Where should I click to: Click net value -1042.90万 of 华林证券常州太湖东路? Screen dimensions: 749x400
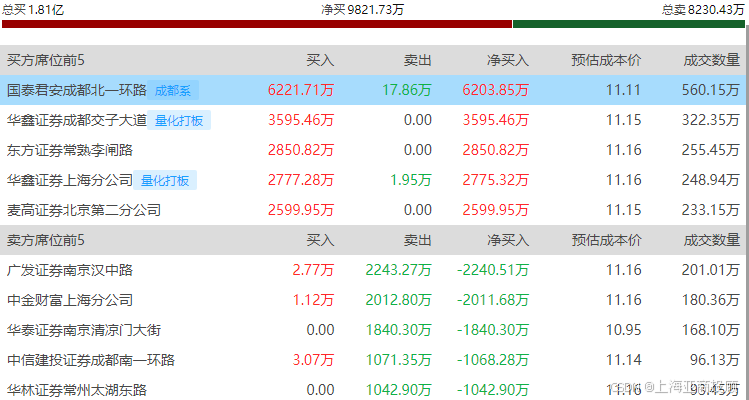pyautogui.click(x=493, y=390)
